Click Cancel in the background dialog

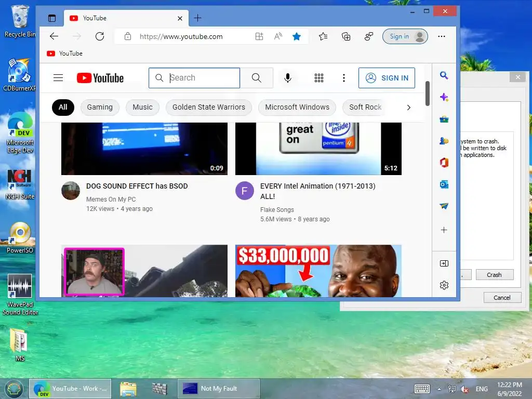coord(502,298)
